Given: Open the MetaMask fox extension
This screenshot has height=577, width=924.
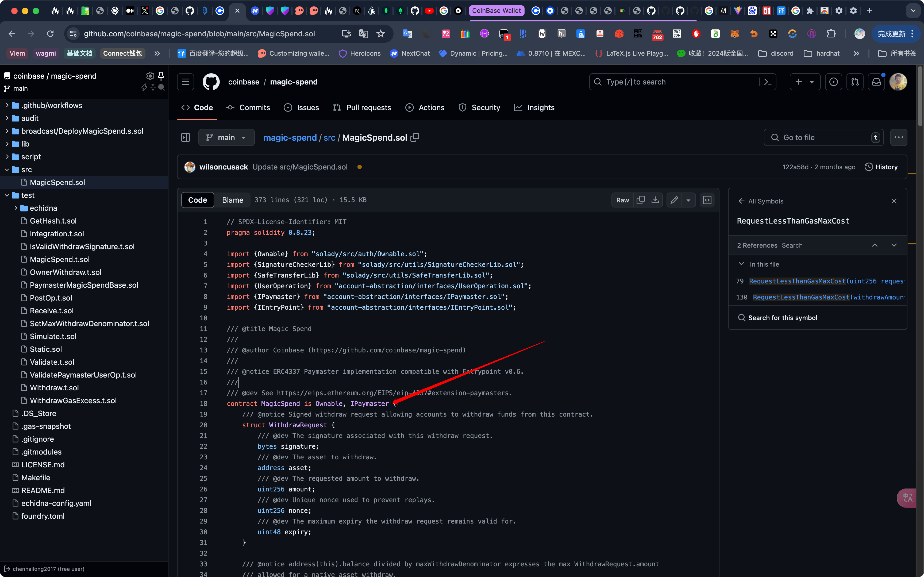Looking at the screenshot, I should pyautogui.click(x=734, y=34).
